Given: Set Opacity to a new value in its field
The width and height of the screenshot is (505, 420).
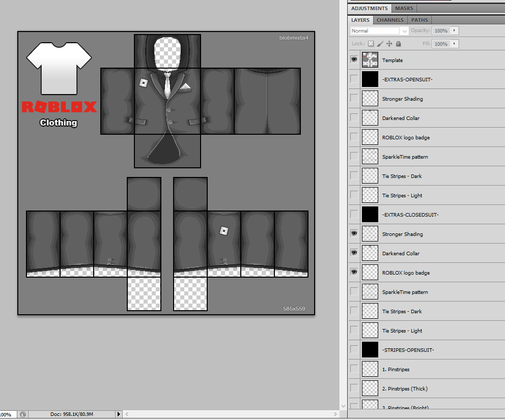Looking at the screenshot, I should [442, 31].
